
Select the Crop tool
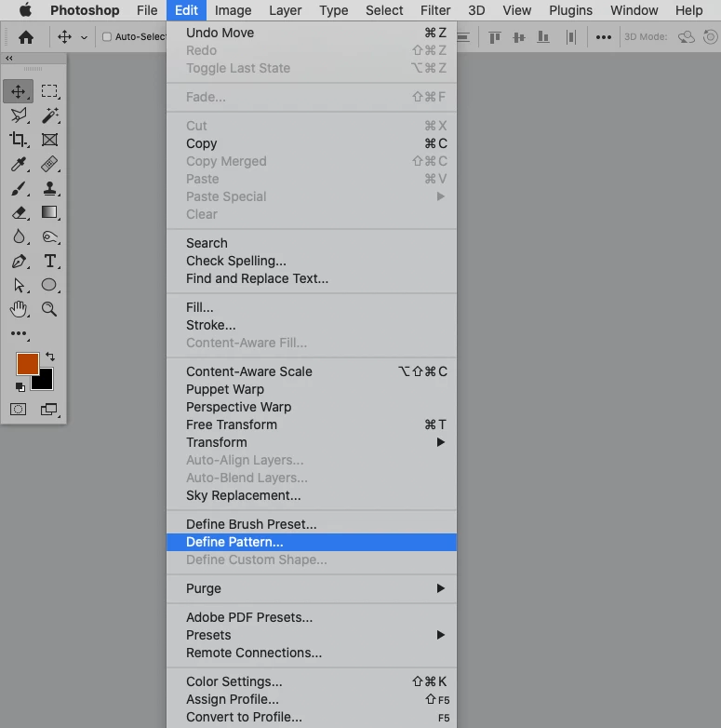(x=19, y=140)
